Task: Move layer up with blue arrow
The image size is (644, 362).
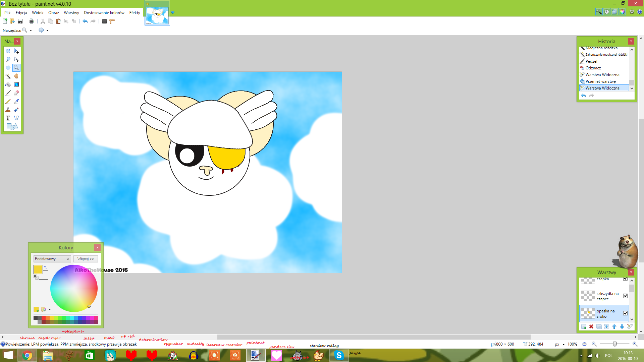Action: [614, 326]
